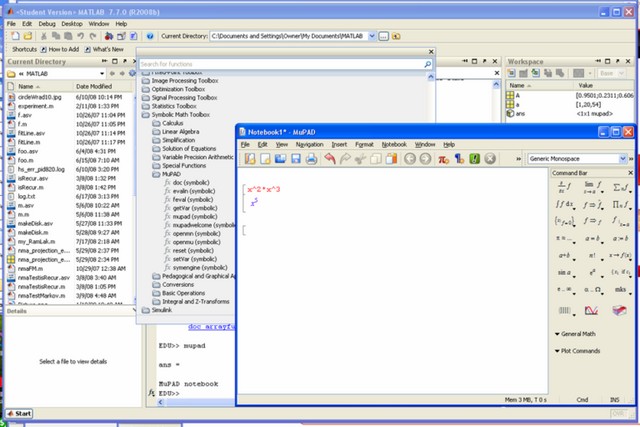This screenshot has width=640, height=427.
Task: Select mupad (symbolic) in the function list
Action: tap(195, 216)
